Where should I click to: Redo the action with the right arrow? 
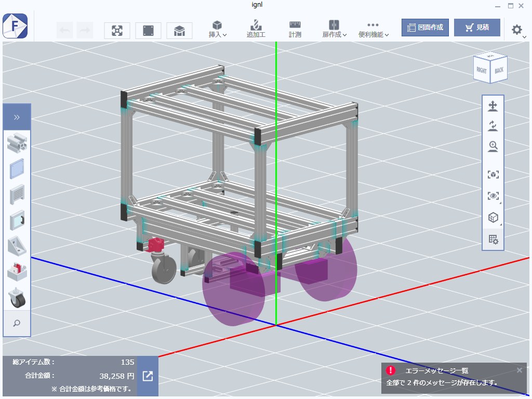85,31
